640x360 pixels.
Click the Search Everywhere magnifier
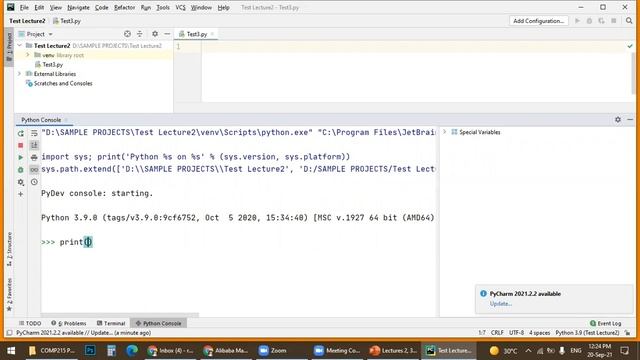point(629,20)
